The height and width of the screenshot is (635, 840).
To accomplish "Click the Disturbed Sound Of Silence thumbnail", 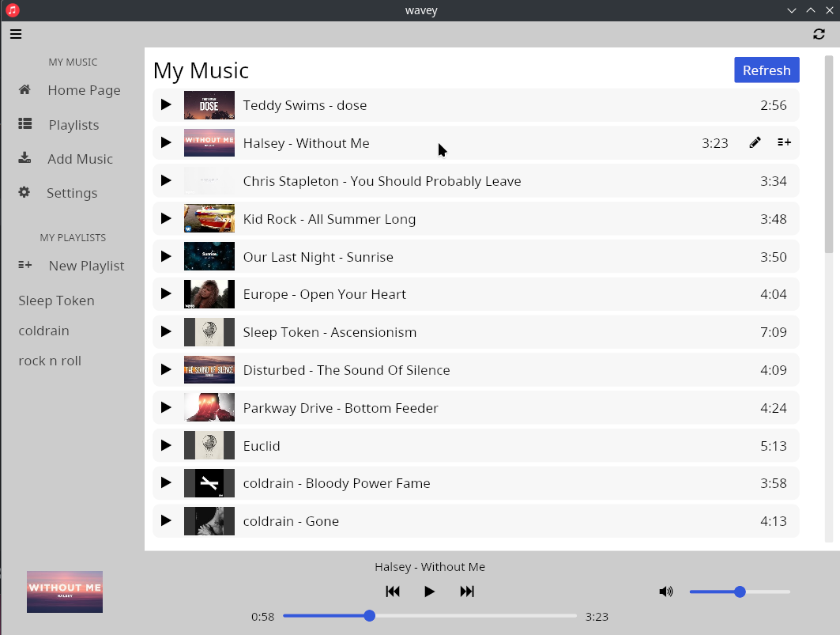I will (x=209, y=369).
